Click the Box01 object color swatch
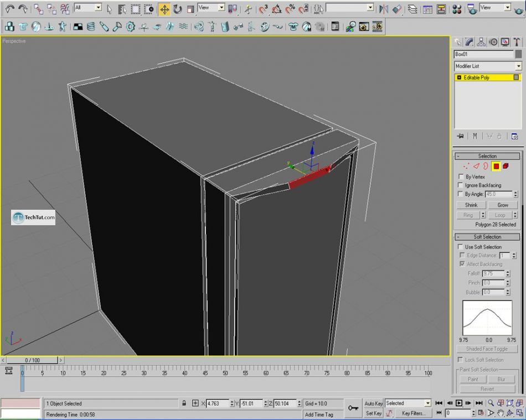The width and height of the screenshot is (526, 420). pos(519,54)
